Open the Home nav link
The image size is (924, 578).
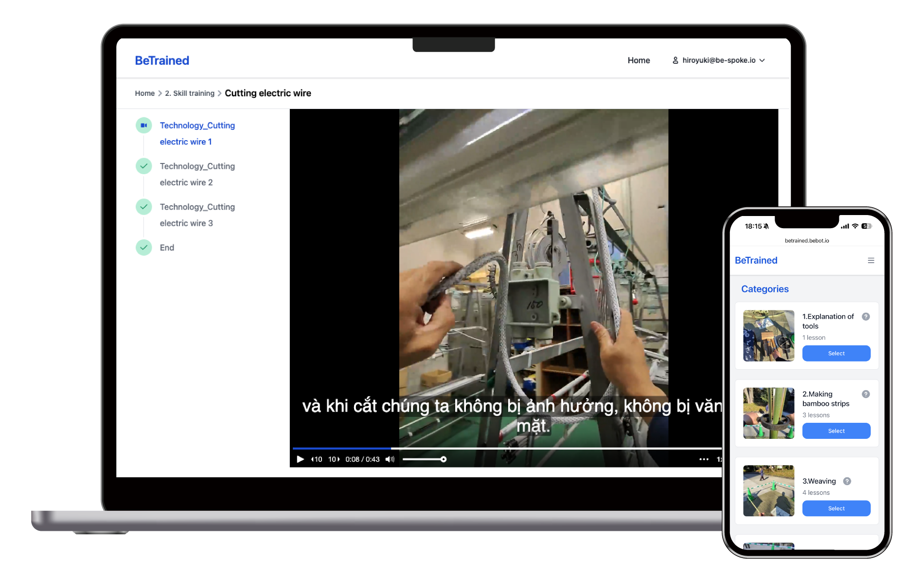639,60
